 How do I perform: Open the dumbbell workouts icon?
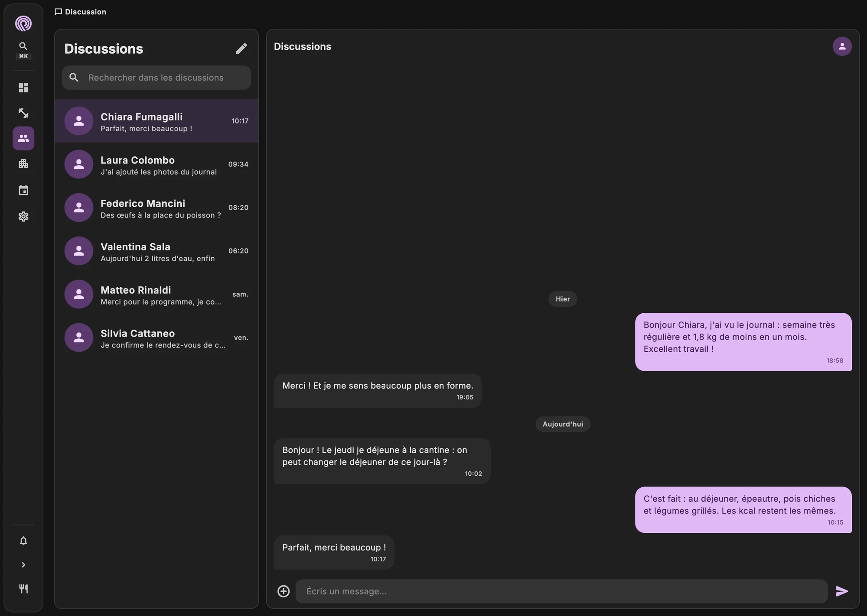click(23, 113)
